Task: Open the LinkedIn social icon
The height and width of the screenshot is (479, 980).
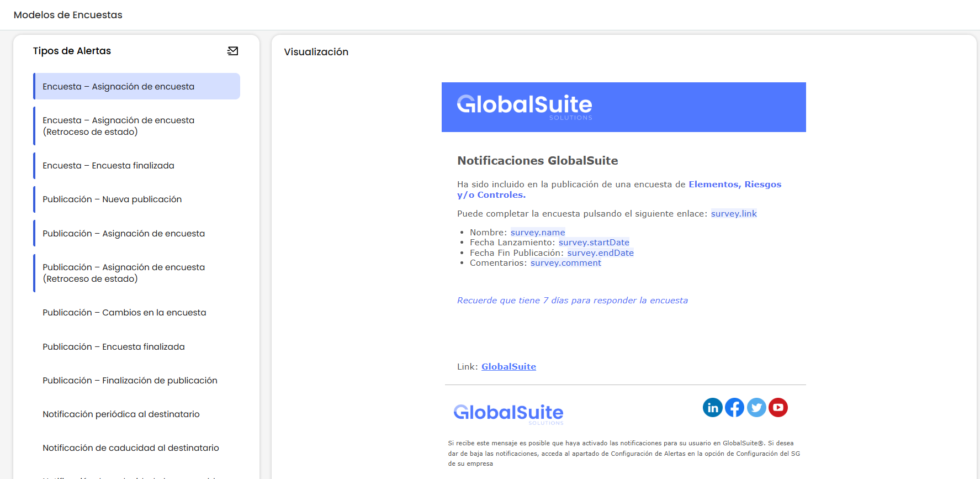Action: point(712,408)
